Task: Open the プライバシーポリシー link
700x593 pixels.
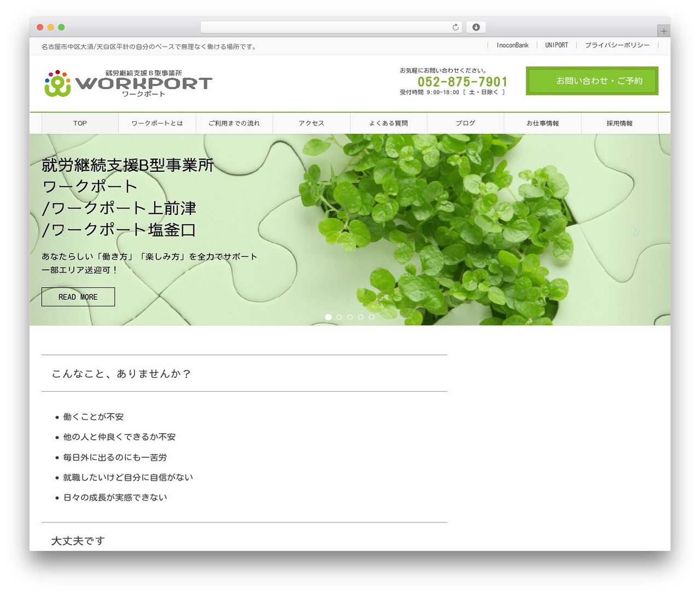Action: click(x=617, y=45)
